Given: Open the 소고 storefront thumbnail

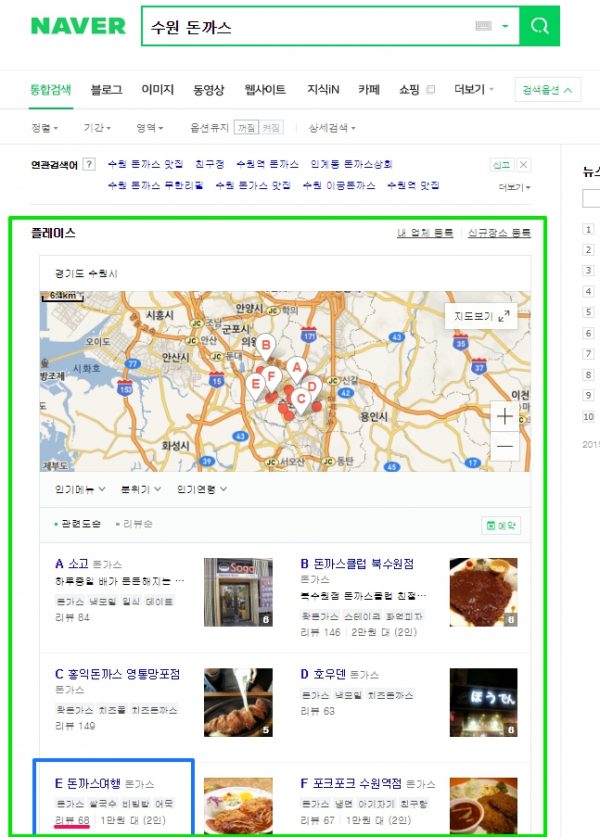Looking at the screenshot, I should (238, 592).
